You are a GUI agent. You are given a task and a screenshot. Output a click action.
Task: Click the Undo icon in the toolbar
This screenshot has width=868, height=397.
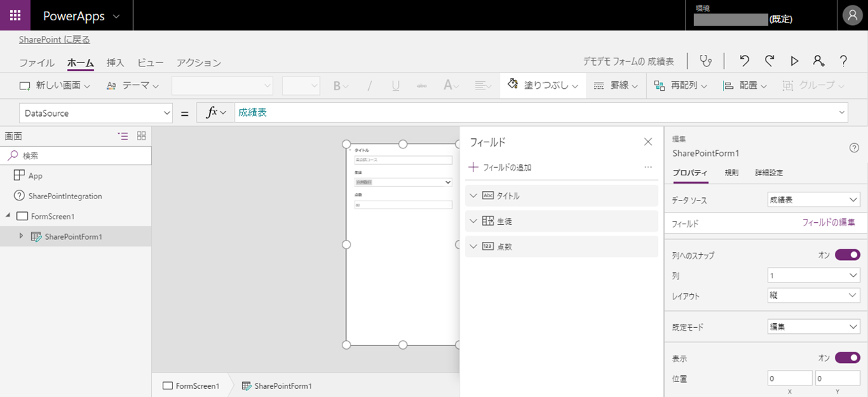[x=744, y=61]
